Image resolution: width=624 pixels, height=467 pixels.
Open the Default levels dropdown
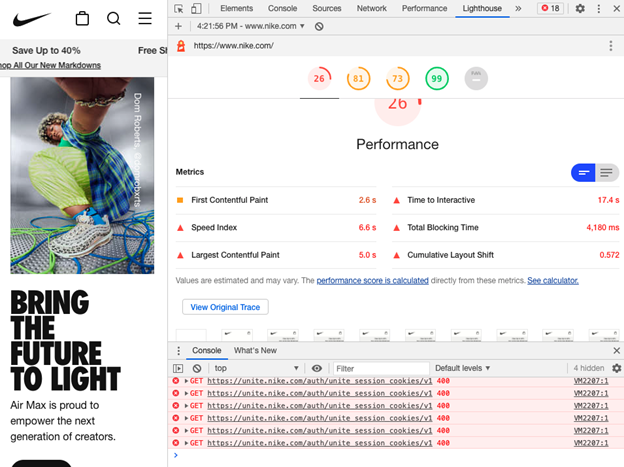coord(464,368)
